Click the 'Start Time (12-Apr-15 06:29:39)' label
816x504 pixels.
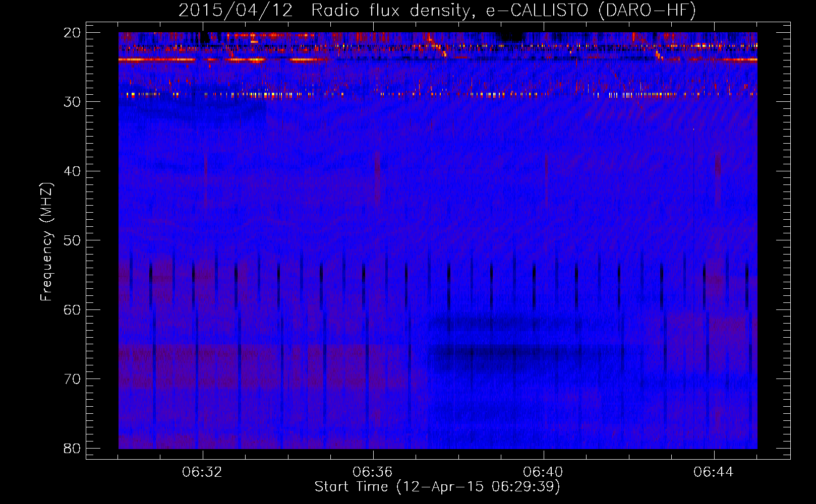(x=437, y=487)
